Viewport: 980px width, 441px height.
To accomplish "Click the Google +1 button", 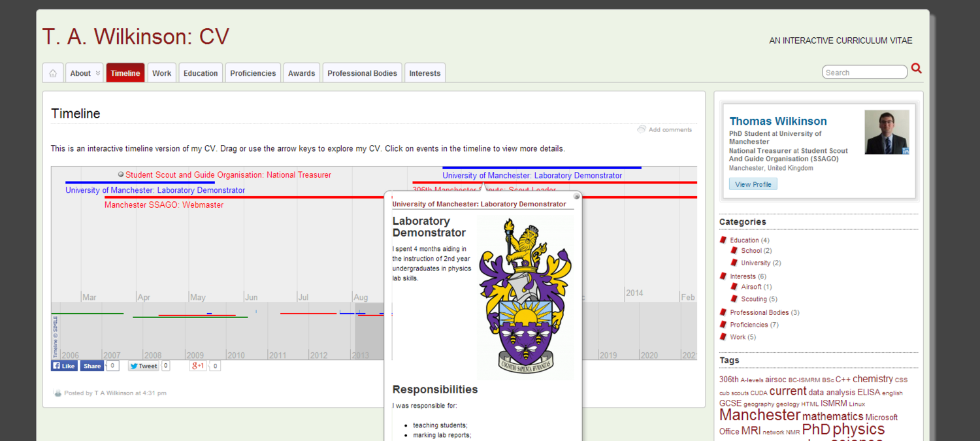I will pyautogui.click(x=199, y=366).
